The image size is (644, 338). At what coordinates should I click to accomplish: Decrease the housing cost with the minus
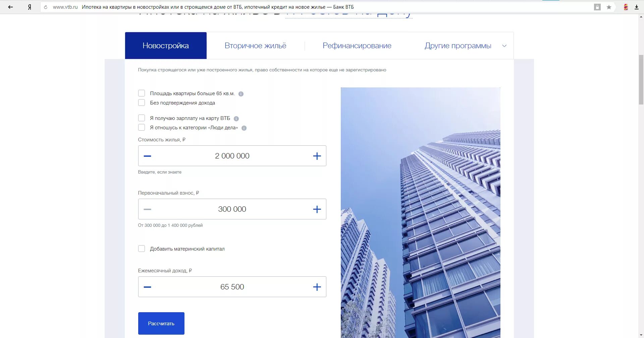147,156
